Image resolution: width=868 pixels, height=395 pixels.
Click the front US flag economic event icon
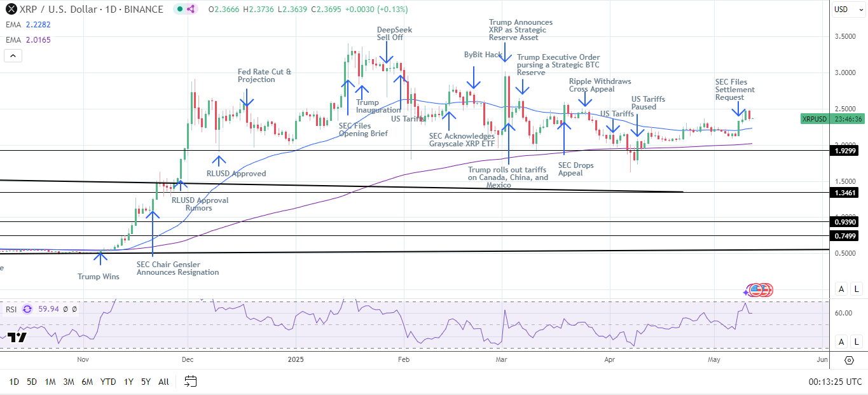755,290
